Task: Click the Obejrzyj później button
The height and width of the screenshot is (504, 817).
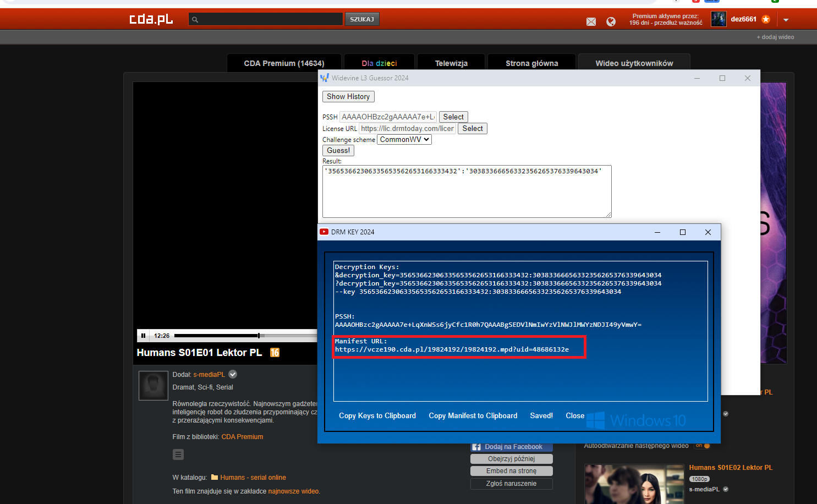Action: coord(512,459)
